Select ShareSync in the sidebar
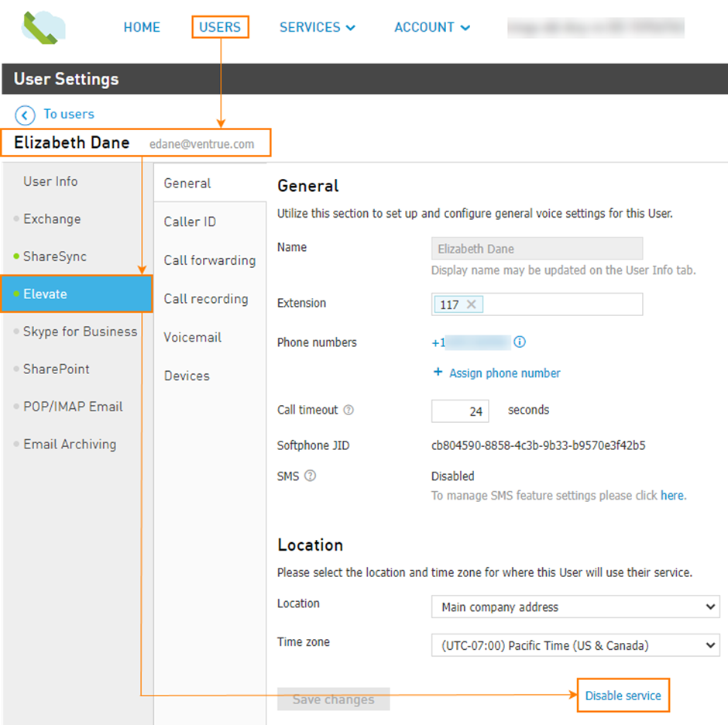The height and width of the screenshot is (725, 728). (55, 256)
